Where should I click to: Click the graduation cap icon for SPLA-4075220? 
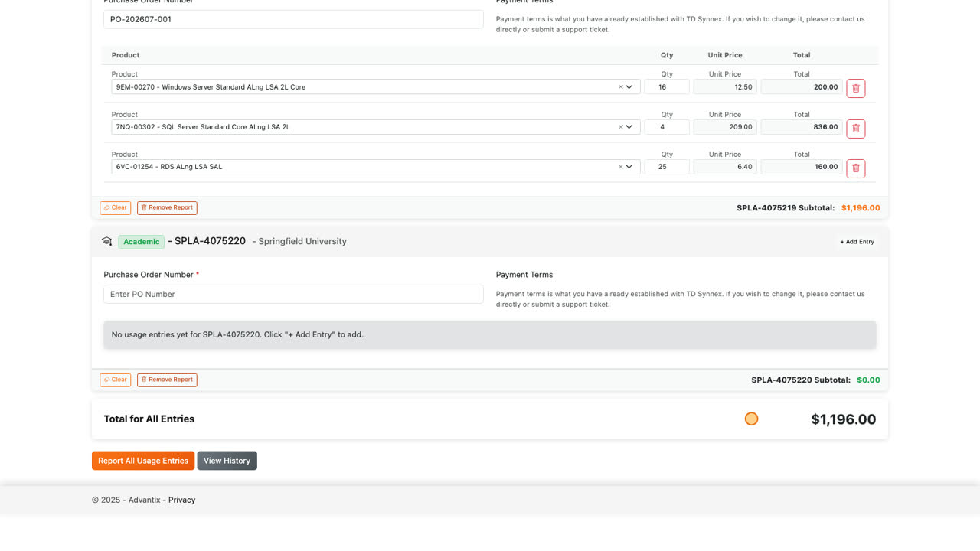coord(107,241)
